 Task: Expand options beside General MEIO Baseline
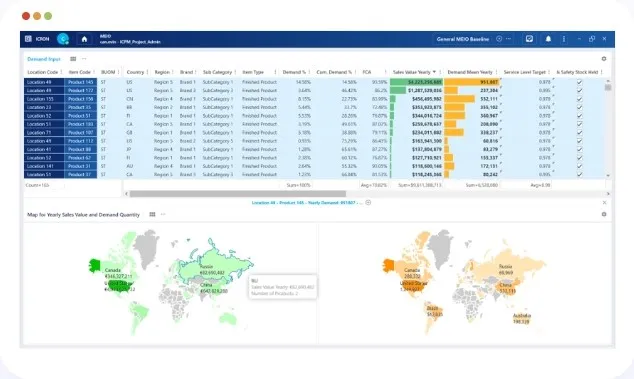point(499,39)
